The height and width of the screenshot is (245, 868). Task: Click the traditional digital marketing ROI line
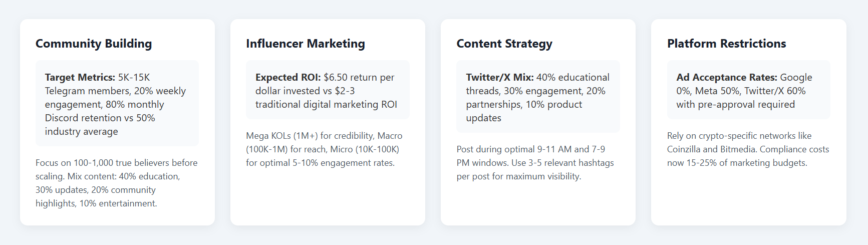[326, 104]
